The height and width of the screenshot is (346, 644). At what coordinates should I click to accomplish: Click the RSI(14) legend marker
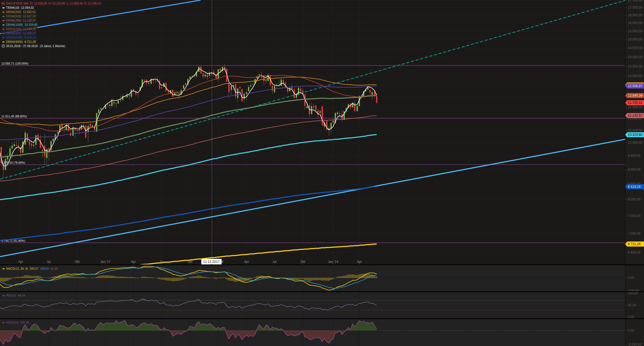pos(3,296)
